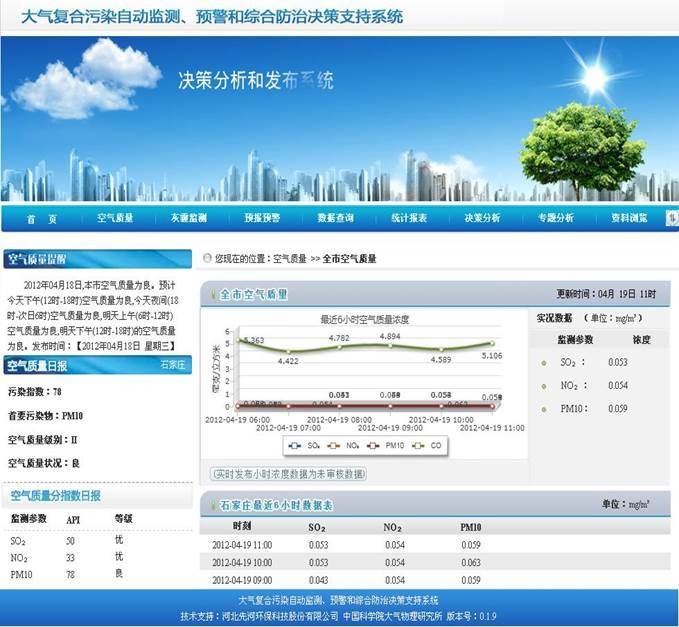Toggle the PM10 series in chart legend
The image size is (679, 627).
tap(387, 444)
